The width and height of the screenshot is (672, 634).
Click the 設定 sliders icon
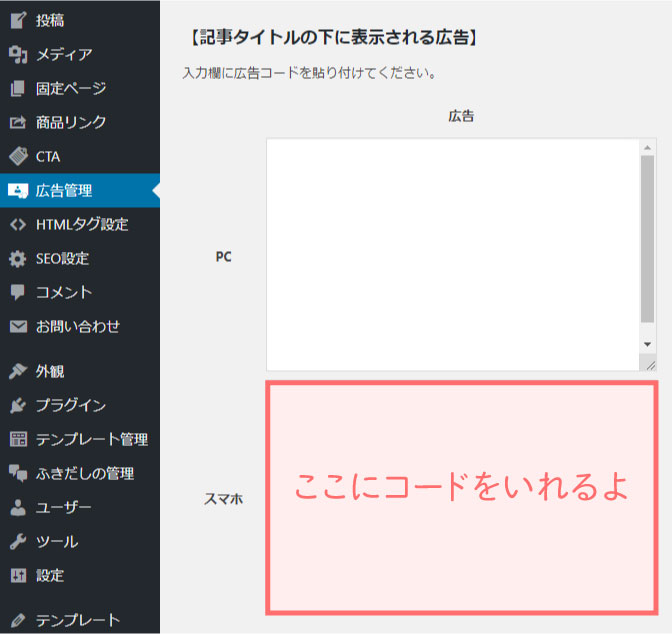[18, 575]
